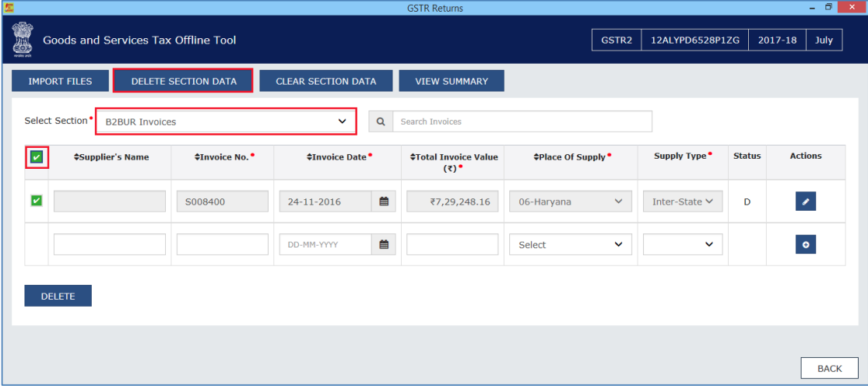Click the invoice number field showing S008400
The height and width of the screenshot is (386, 868).
click(x=223, y=202)
